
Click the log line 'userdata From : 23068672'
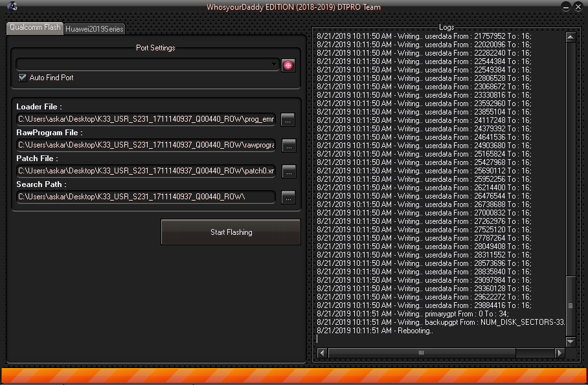pos(424,87)
